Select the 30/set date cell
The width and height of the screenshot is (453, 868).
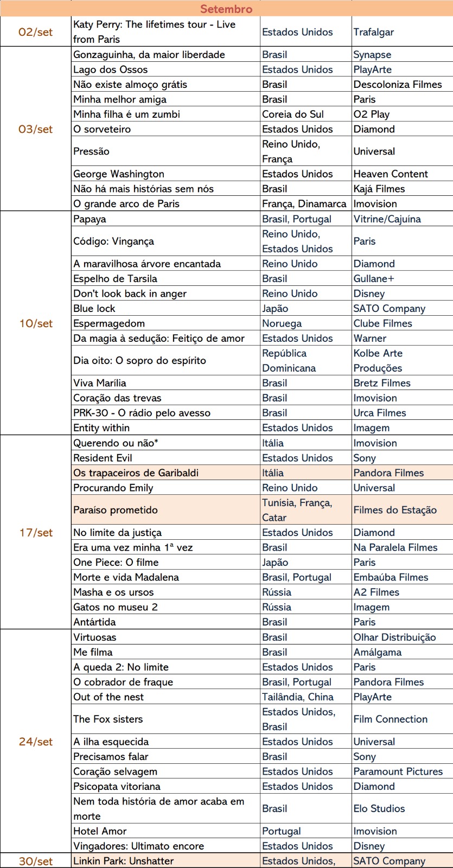click(36, 861)
